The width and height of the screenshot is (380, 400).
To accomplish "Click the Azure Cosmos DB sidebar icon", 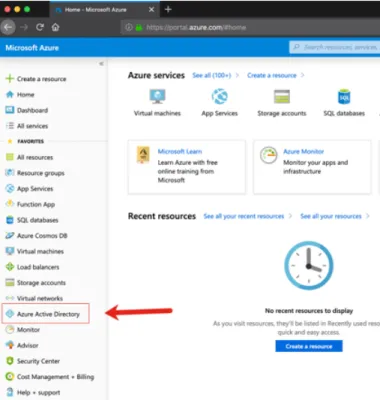I will (x=10, y=236).
